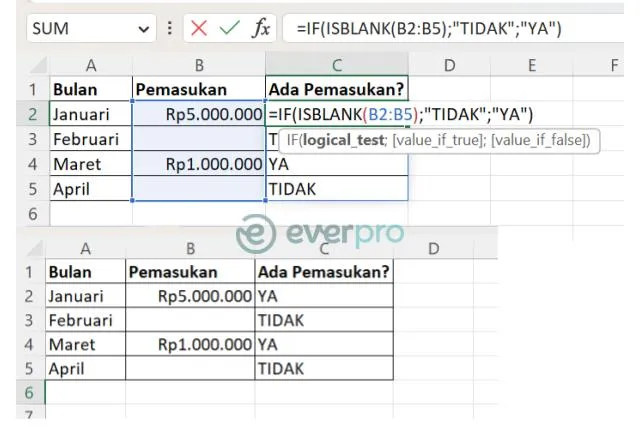Select column E header in upper sheet

(x=532, y=65)
